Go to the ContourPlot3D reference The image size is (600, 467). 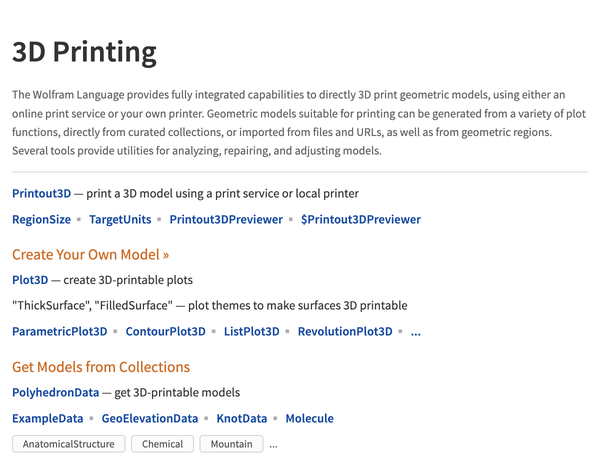(x=166, y=331)
